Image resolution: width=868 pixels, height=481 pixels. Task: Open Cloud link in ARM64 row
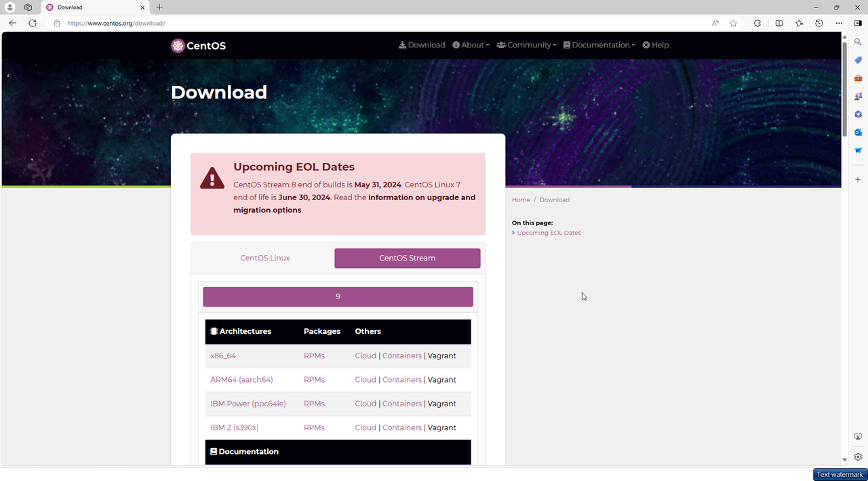click(366, 380)
